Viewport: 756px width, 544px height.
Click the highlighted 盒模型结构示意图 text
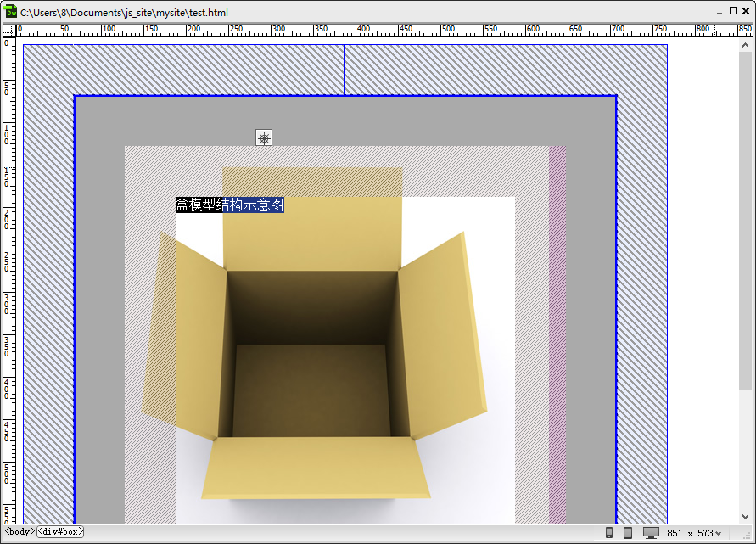coord(229,205)
